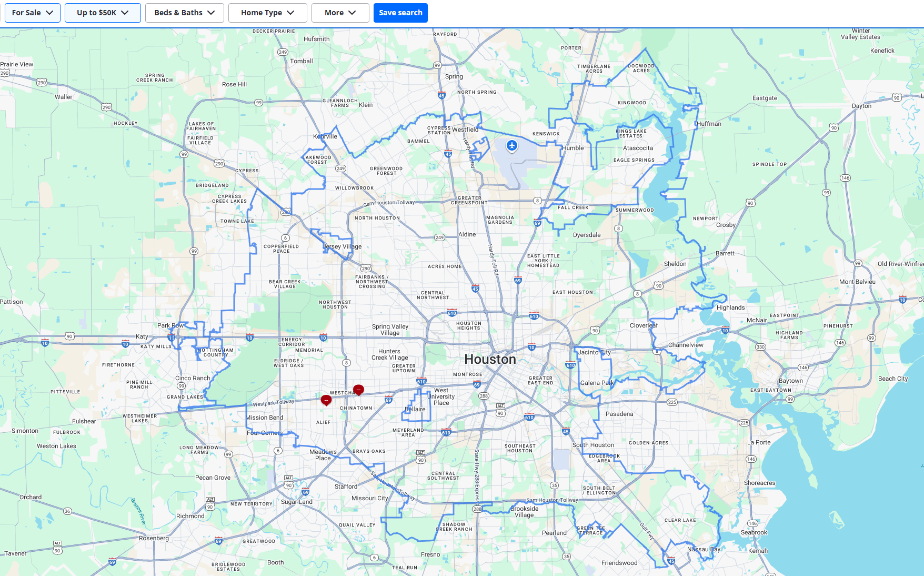
Task: Select the Tomball map label
Action: click(302, 61)
